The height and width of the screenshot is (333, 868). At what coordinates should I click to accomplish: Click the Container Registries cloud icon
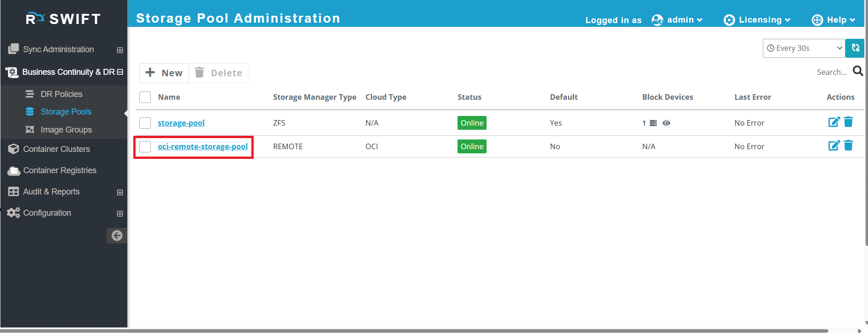click(13, 170)
